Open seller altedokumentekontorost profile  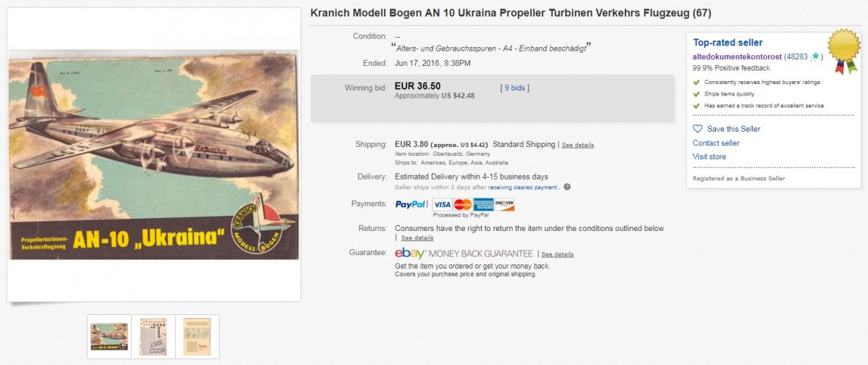pos(737,56)
